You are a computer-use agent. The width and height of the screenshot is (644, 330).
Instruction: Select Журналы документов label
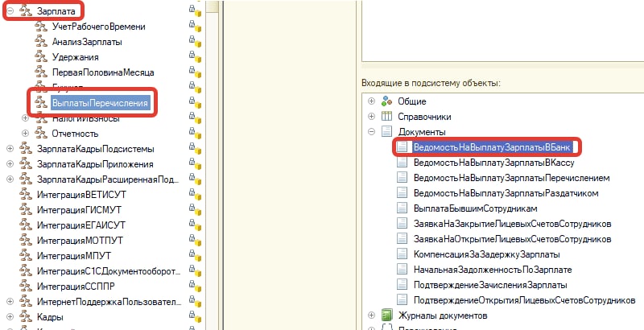(443, 316)
